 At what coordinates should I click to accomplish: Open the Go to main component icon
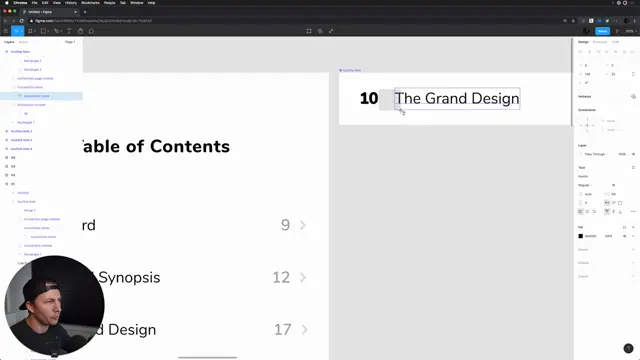(x=633, y=97)
